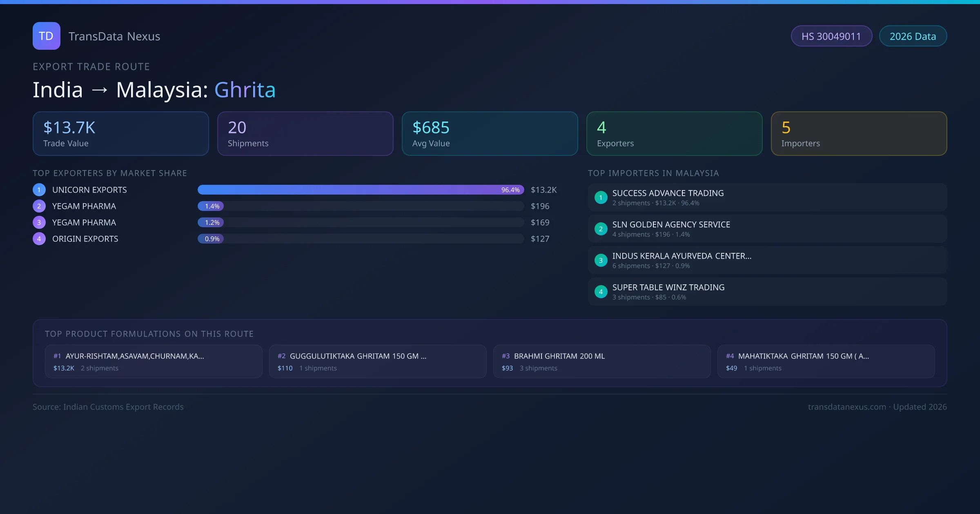Open the $13.7K Trade Value card

pyautogui.click(x=120, y=133)
